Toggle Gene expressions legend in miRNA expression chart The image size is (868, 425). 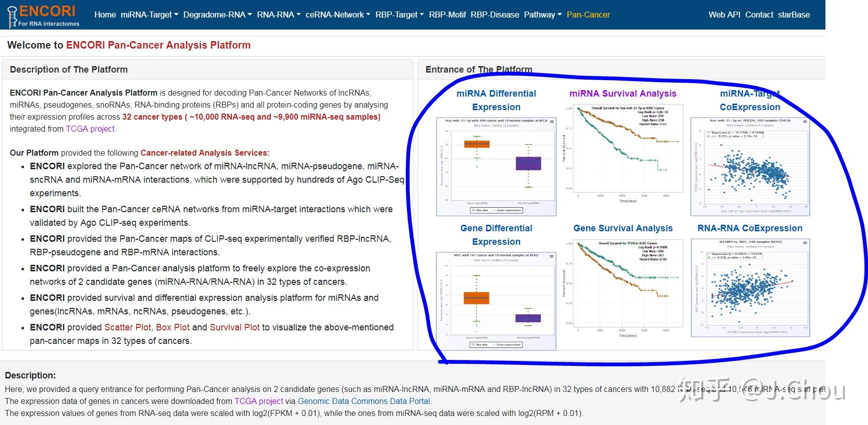[x=507, y=210]
